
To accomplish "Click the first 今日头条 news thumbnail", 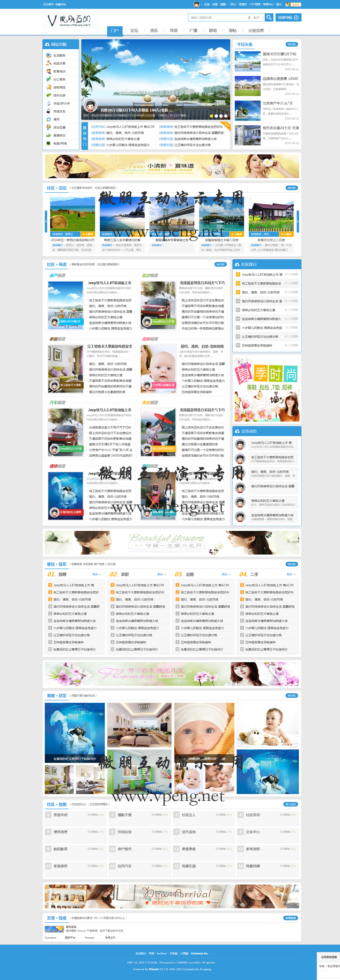I will coord(247,60).
